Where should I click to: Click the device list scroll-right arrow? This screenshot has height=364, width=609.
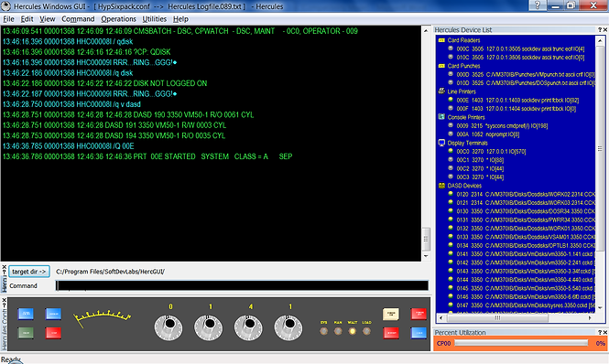[x=590, y=318]
